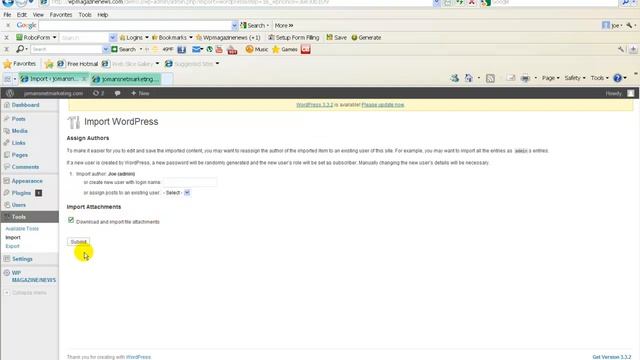Open the WordPress logo menu in admin bar
Image resolution: width=640 pixels, height=360 pixels.
point(10,93)
